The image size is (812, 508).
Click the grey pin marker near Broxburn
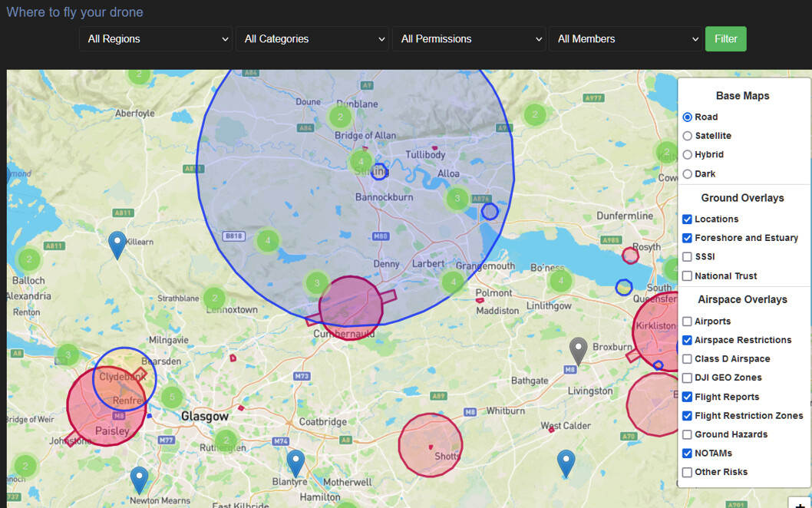pos(579,351)
